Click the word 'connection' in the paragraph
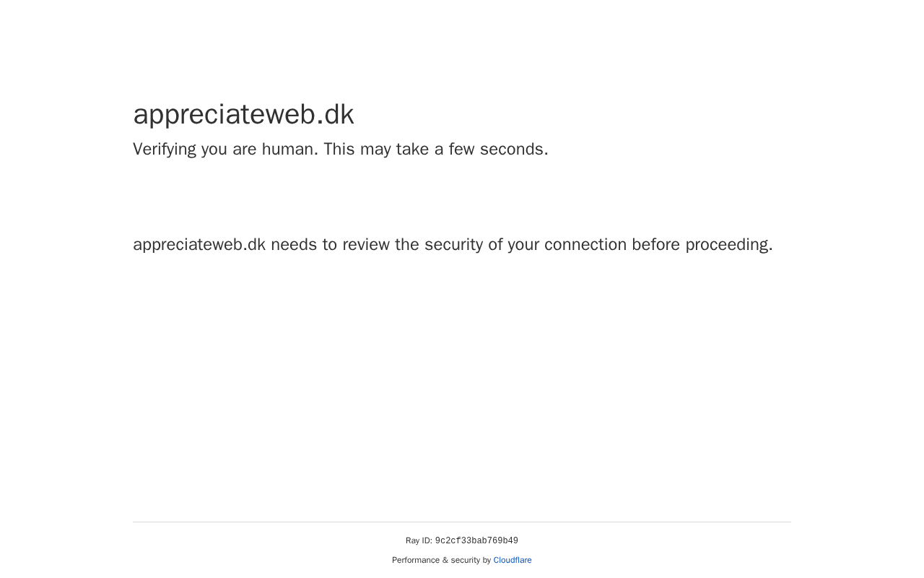The height and width of the screenshot is (578, 924). coord(585,245)
